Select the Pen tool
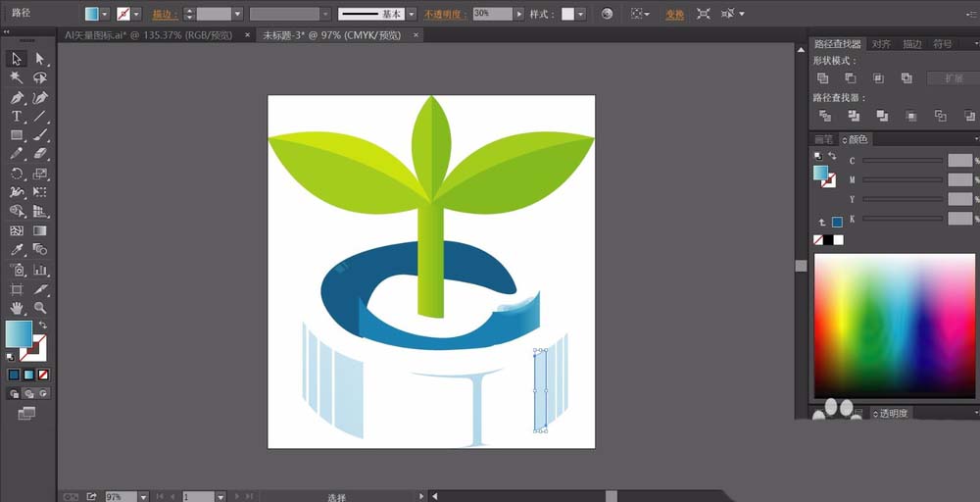The image size is (980, 502). click(x=17, y=97)
